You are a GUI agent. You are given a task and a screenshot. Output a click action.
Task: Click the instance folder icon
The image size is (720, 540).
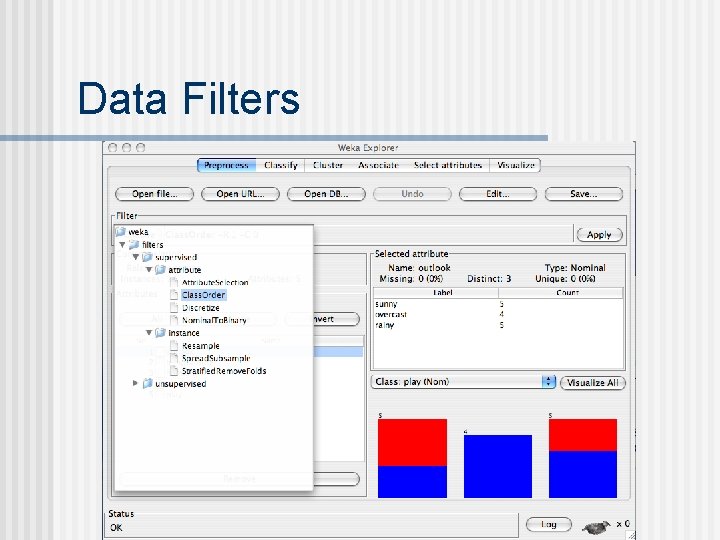click(x=160, y=332)
